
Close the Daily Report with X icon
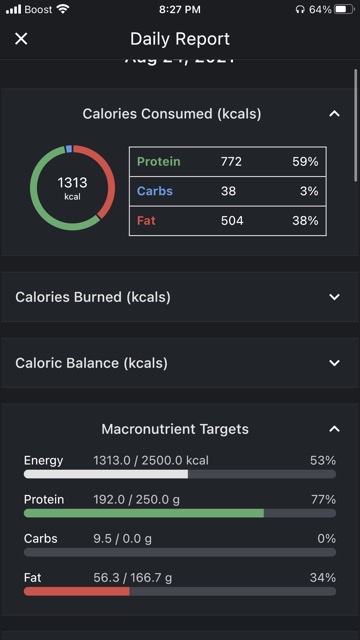coord(21,39)
